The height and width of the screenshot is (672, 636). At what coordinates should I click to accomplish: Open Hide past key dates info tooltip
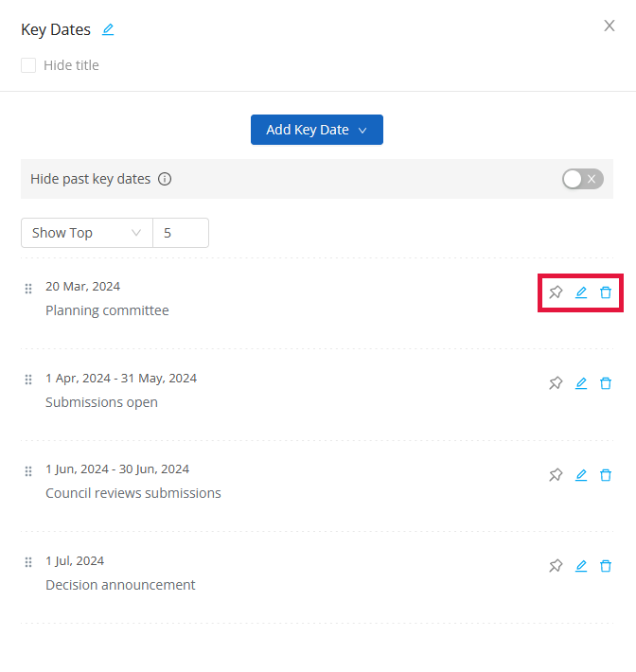165,179
